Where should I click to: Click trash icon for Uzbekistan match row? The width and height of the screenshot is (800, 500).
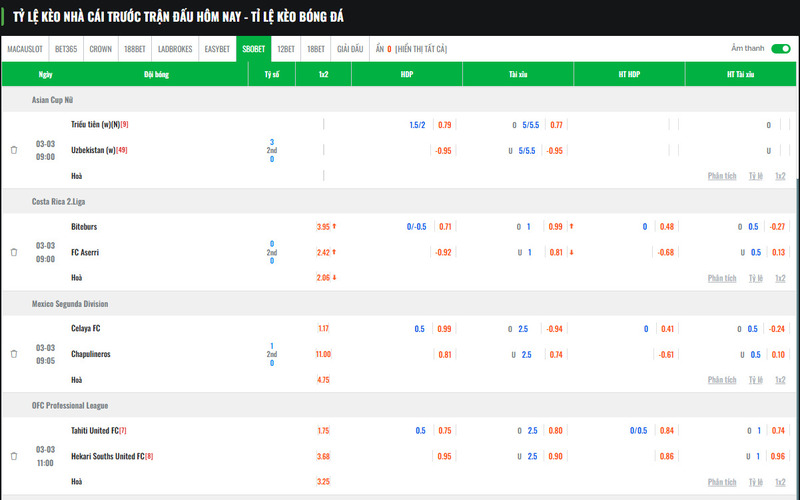tap(14, 150)
